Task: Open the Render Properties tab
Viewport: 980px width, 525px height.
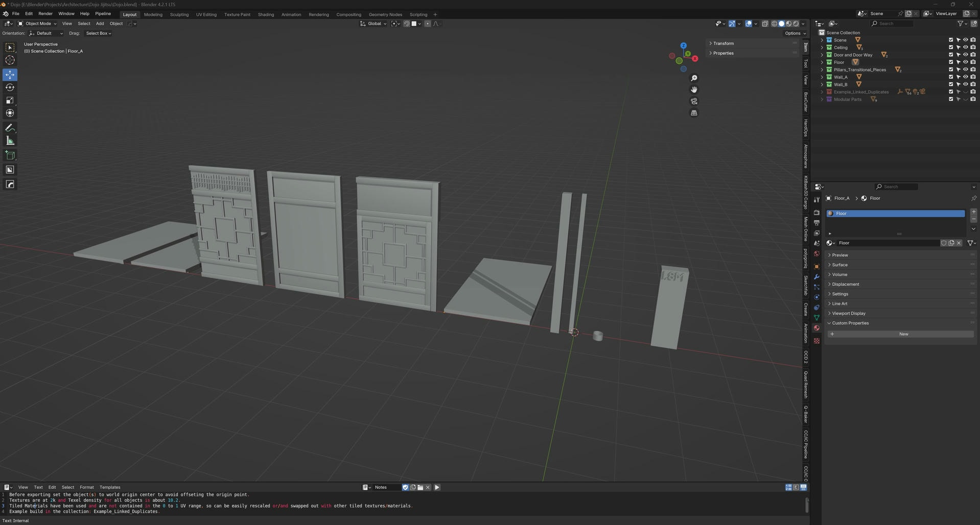Action: click(x=816, y=211)
